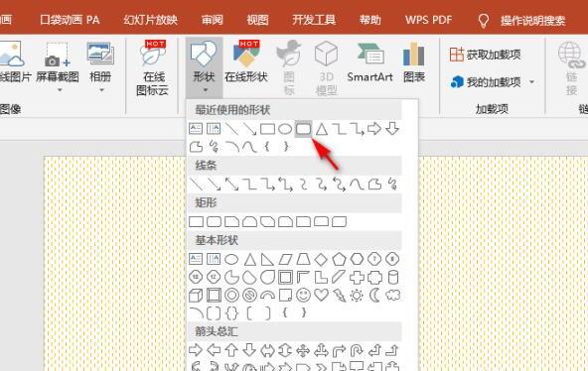Switch to the 视图 tab
This screenshot has width=588, height=371.
(257, 20)
